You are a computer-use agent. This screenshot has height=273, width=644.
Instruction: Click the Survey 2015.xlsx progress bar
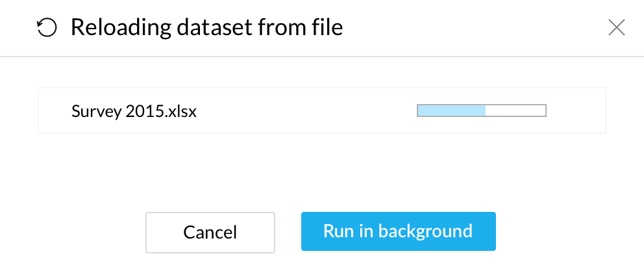click(x=481, y=110)
